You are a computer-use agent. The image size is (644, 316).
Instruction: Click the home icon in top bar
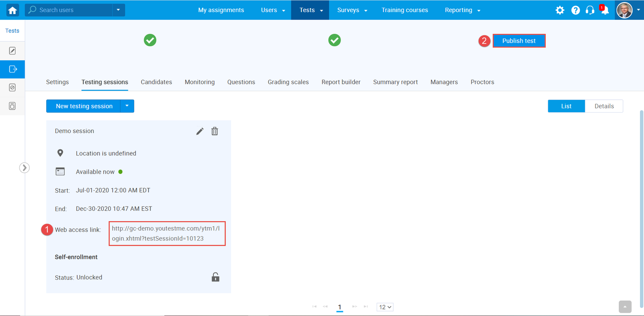12,10
